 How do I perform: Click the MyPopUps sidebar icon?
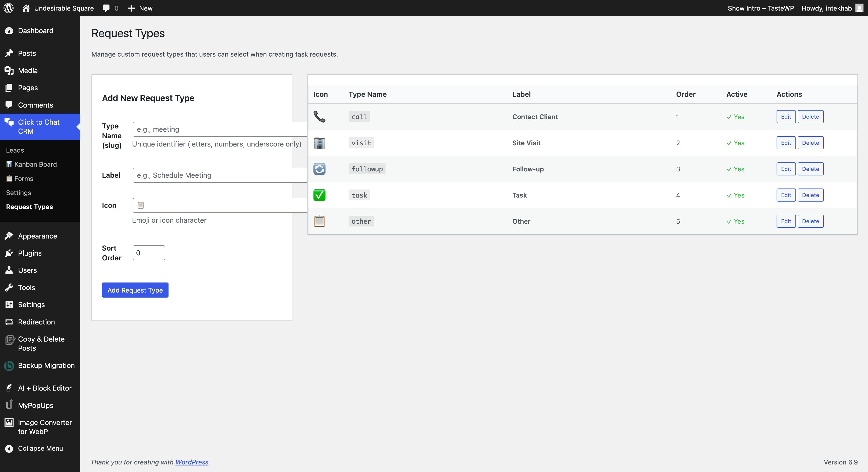point(9,405)
